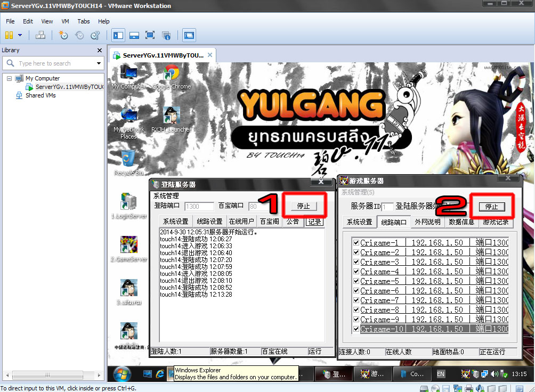Viewport: 535px width, 392px height.
Task: Click 停止 button in login server window
Action: point(304,206)
